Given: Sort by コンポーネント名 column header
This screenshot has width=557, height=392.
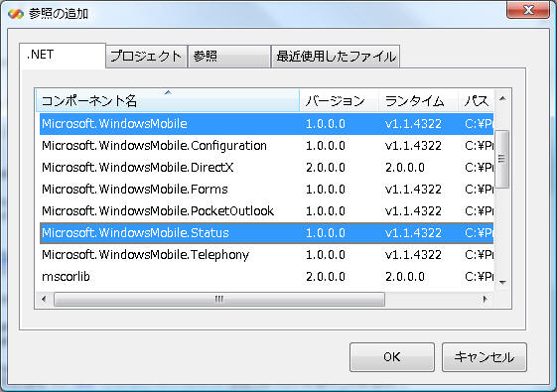Looking at the screenshot, I should coord(168,101).
